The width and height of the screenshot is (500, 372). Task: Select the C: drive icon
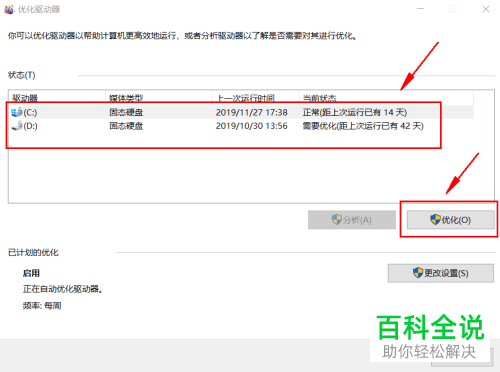[17, 112]
